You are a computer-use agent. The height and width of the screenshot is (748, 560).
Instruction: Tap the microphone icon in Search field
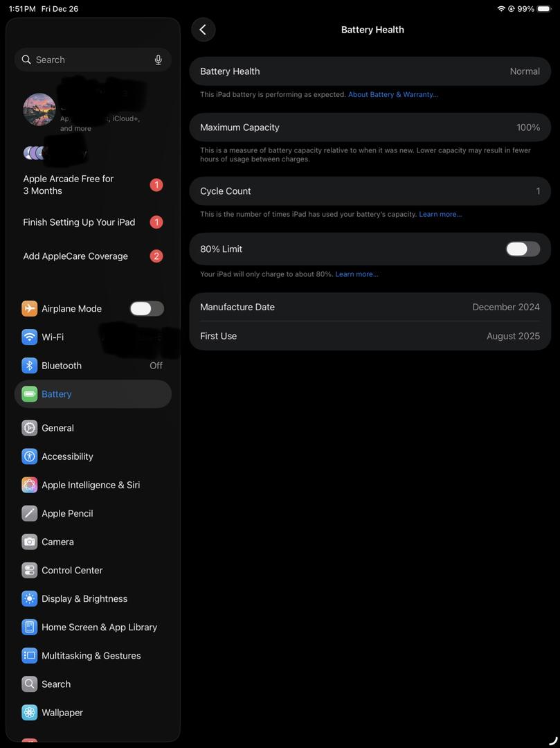(x=159, y=60)
